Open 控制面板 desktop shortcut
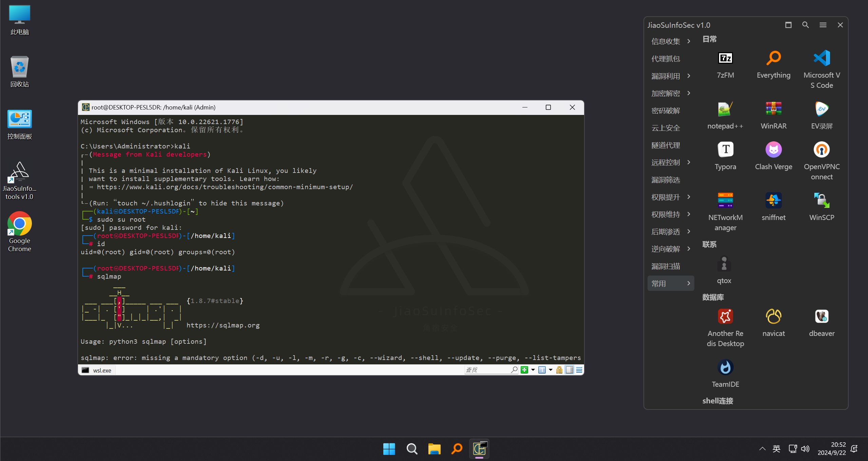Viewport: 868px width, 461px height. coord(19,124)
